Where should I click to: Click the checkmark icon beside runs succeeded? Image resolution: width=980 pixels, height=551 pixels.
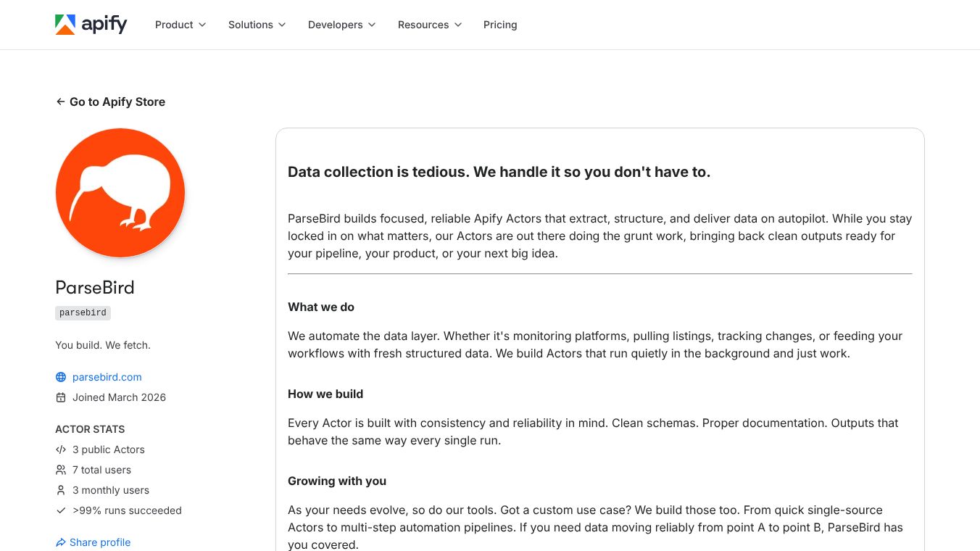[x=60, y=510]
